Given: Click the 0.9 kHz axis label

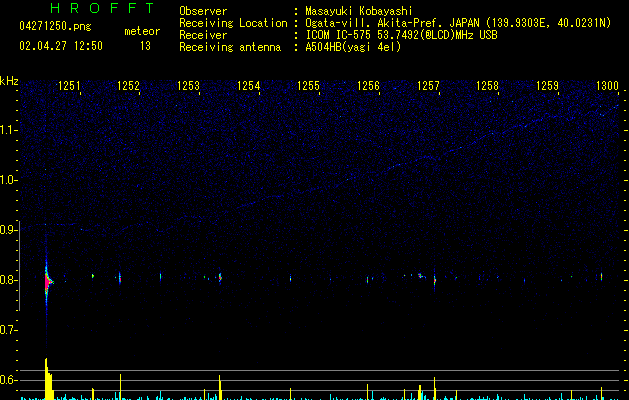Looking at the screenshot, I should [x=8, y=230].
